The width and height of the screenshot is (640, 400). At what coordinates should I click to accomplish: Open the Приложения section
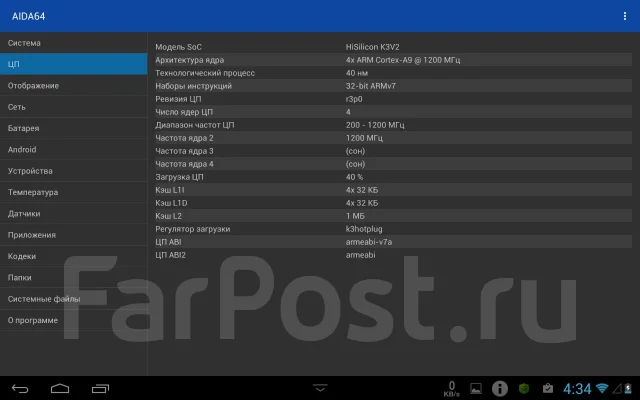pyautogui.click(x=73, y=235)
